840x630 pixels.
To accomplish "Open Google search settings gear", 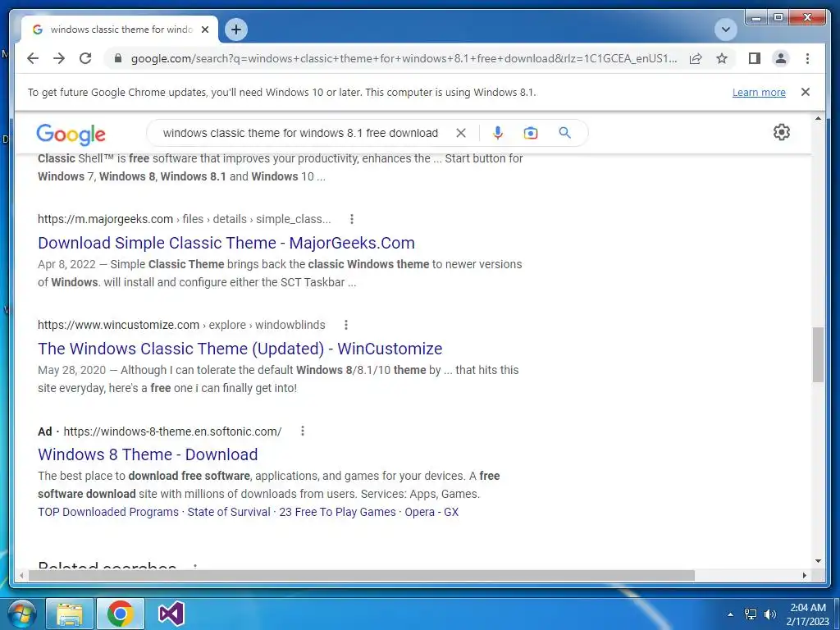I will pyautogui.click(x=781, y=132).
